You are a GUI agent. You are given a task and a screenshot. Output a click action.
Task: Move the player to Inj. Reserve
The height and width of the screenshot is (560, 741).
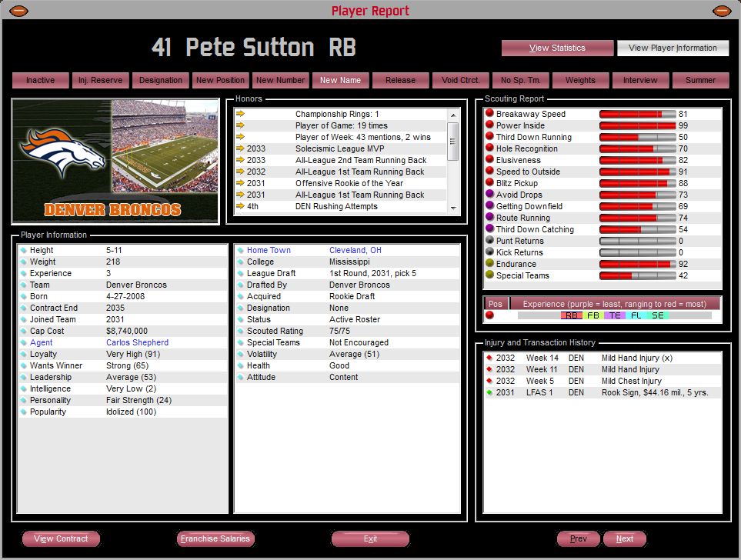(101, 80)
